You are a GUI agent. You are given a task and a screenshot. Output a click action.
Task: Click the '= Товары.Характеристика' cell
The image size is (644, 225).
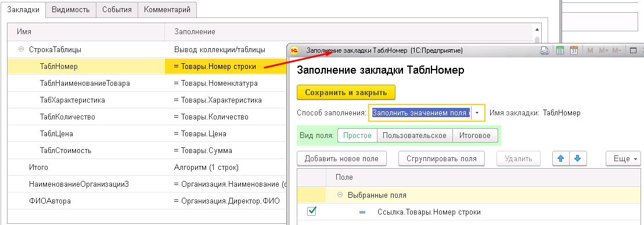(x=226, y=100)
